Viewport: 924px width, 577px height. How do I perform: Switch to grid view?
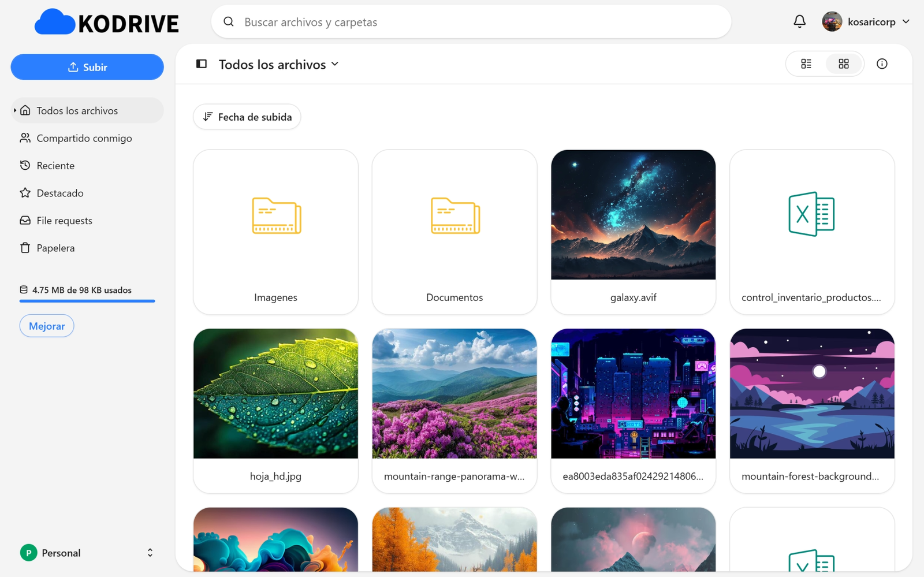tap(844, 64)
